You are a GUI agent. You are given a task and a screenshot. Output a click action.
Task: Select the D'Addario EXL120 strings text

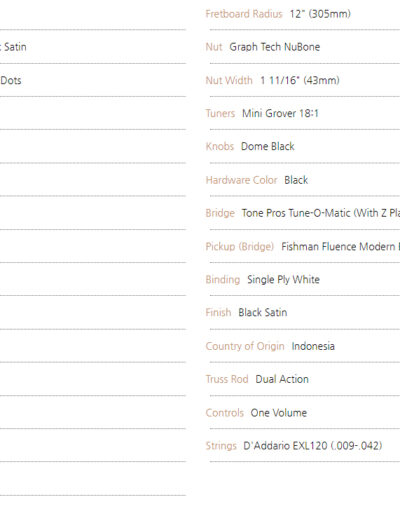tap(313, 446)
